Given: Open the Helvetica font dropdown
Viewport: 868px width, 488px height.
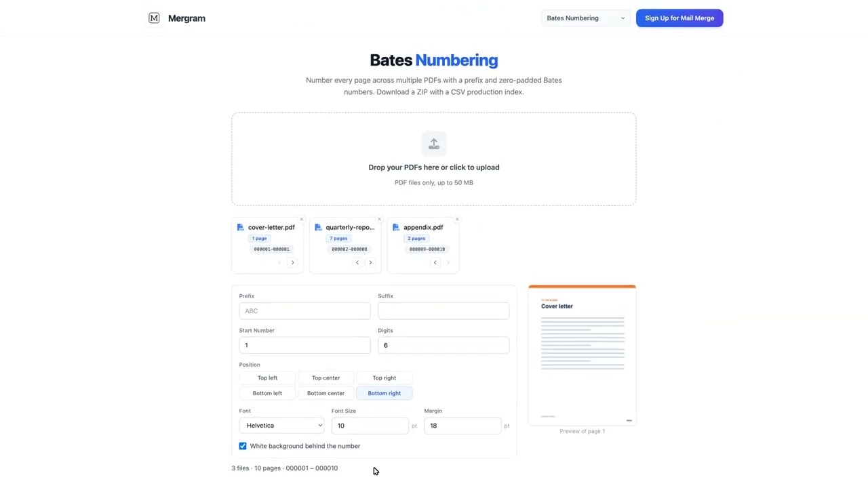Looking at the screenshot, I should tap(282, 426).
